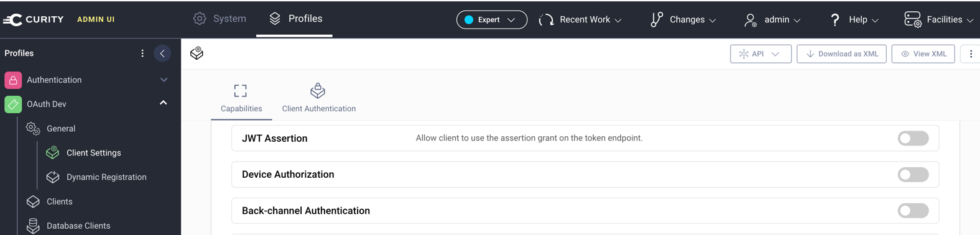Expand the Authentication profile chevron
This screenshot has width=980, height=235.
pos(164,80)
